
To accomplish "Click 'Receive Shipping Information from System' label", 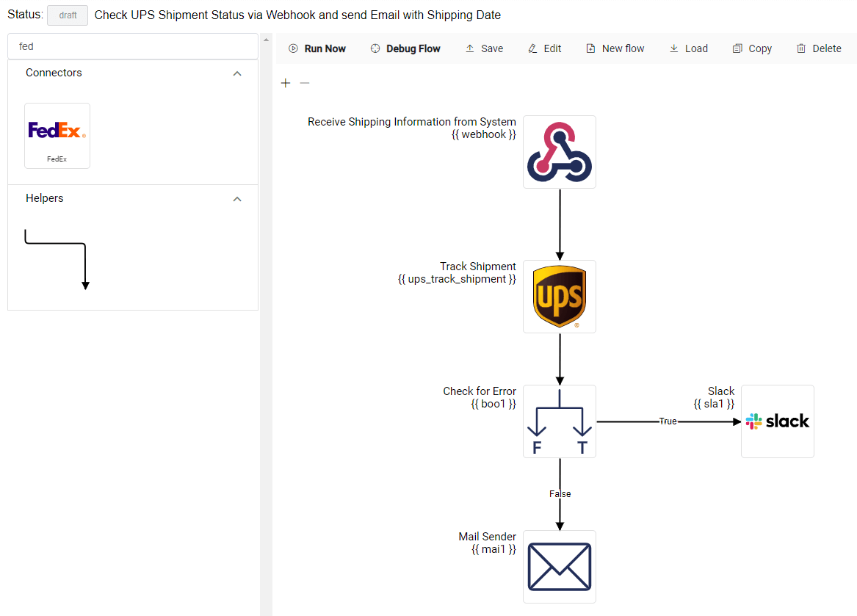I will pos(411,121).
